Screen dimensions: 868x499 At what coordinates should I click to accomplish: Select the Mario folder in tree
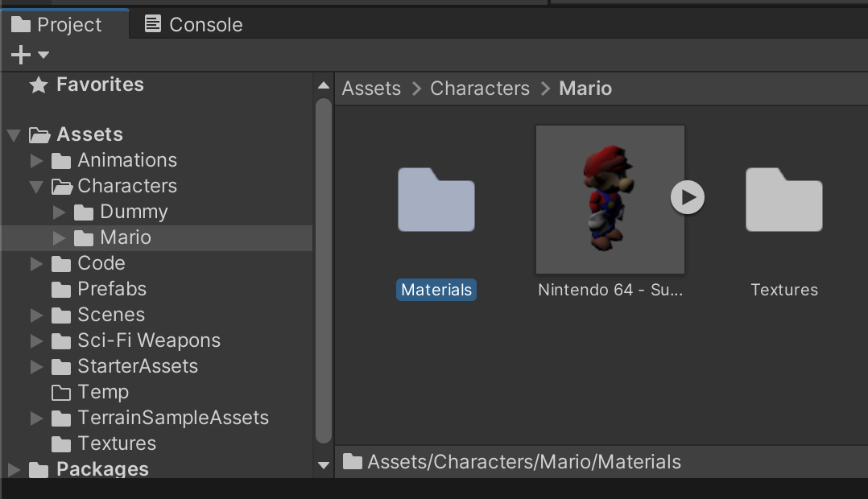125,237
